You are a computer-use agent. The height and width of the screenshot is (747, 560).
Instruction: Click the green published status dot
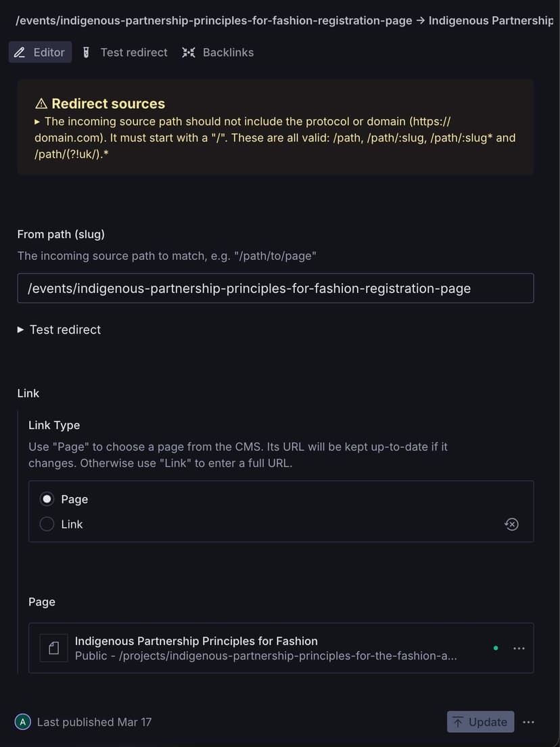click(x=496, y=648)
